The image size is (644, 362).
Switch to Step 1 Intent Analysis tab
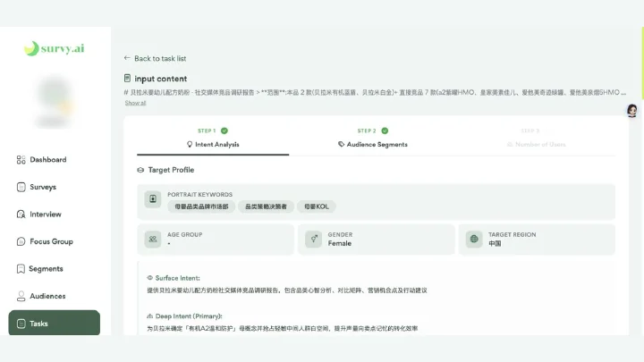[213, 139]
